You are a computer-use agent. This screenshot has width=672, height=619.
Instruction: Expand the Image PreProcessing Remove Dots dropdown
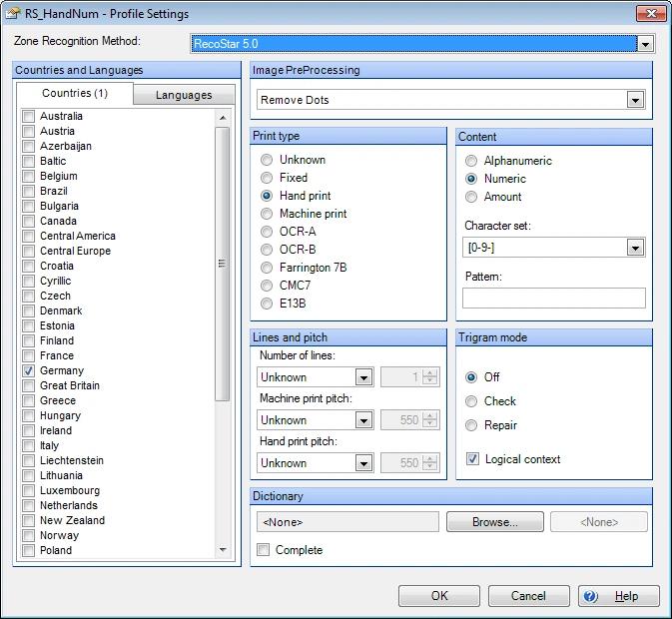pyautogui.click(x=635, y=100)
